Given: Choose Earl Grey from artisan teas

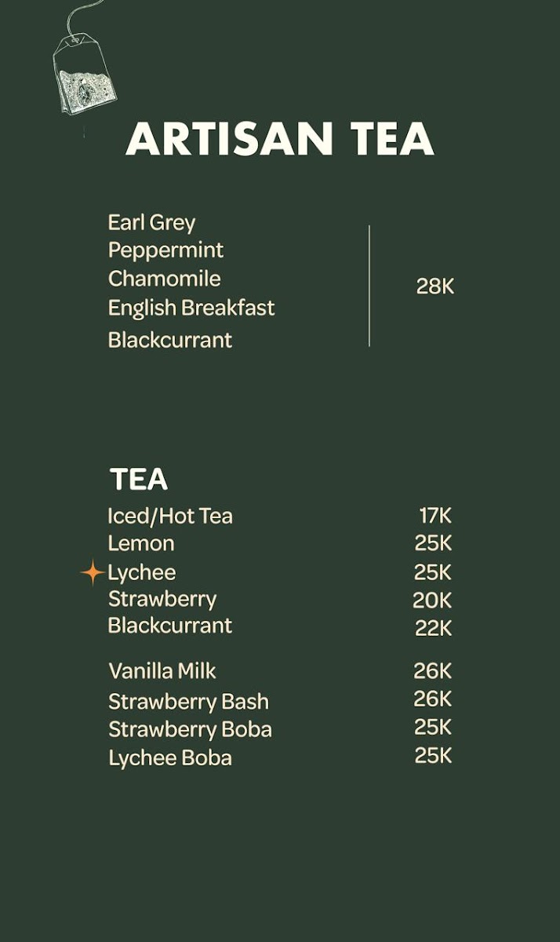Looking at the screenshot, I should pos(151,223).
